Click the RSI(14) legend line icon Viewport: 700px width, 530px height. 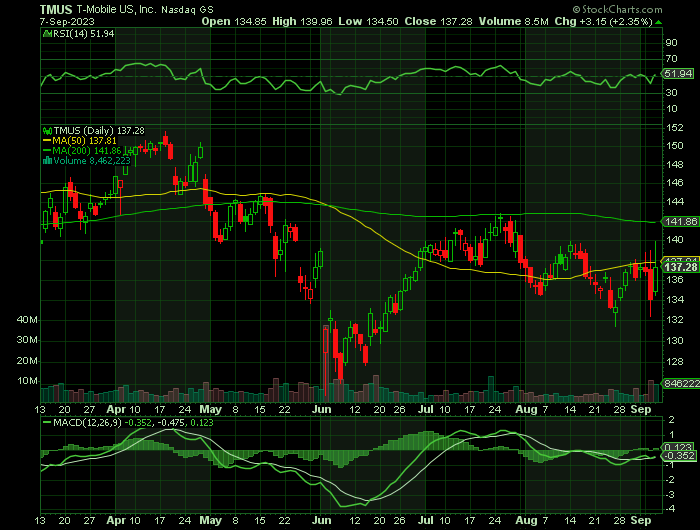pyautogui.click(x=46, y=33)
